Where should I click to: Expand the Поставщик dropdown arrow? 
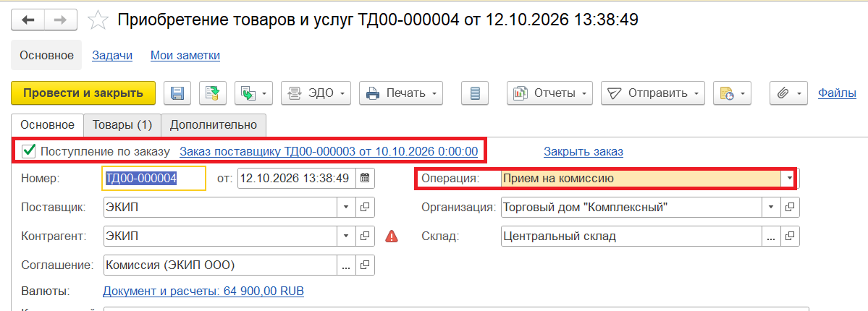pyautogui.click(x=346, y=208)
